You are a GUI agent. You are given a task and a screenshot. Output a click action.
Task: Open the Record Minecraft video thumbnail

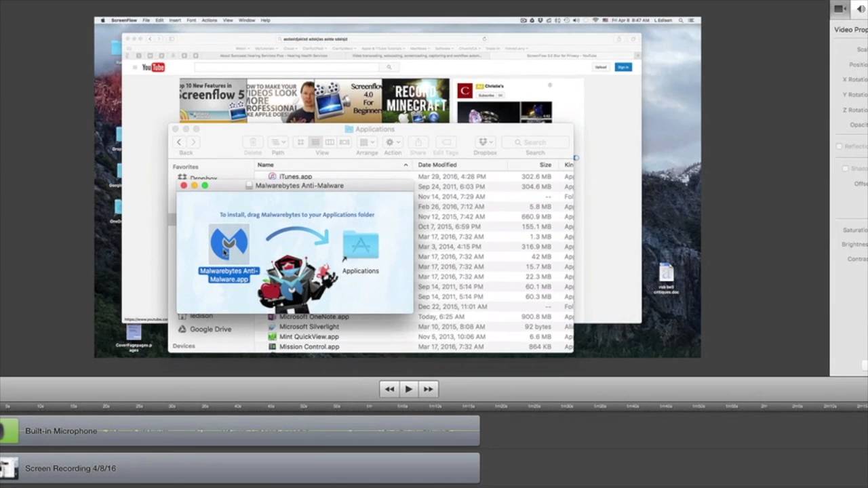tap(416, 100)
